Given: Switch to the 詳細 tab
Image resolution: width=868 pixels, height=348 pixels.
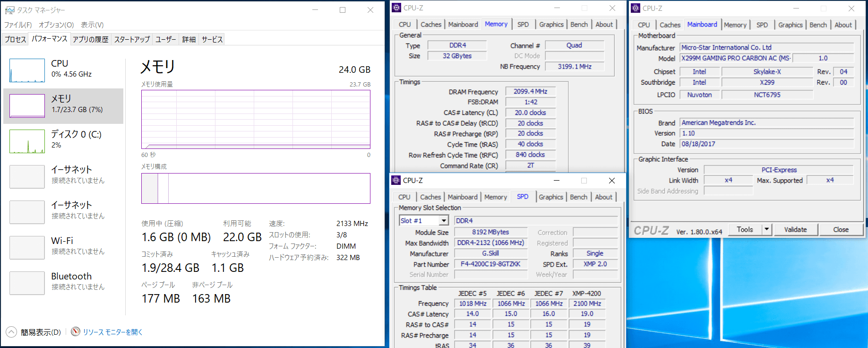Looking at the screenshot, I should [189, 39].
